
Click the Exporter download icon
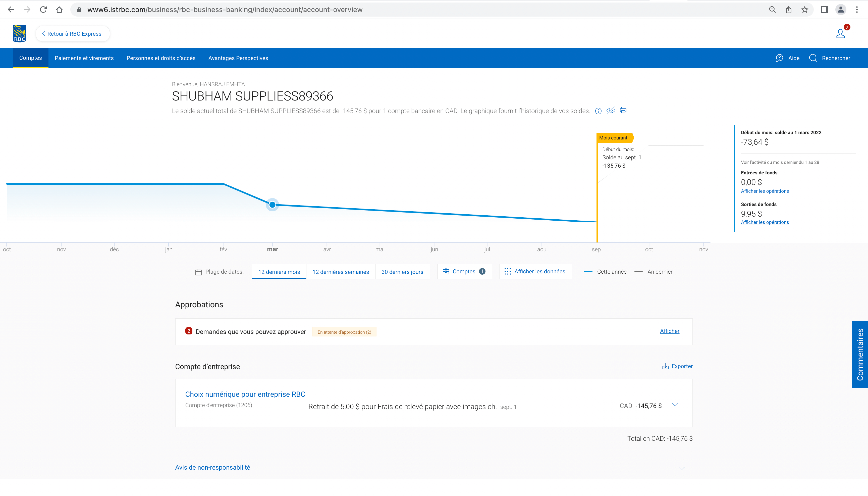(665, 366)
